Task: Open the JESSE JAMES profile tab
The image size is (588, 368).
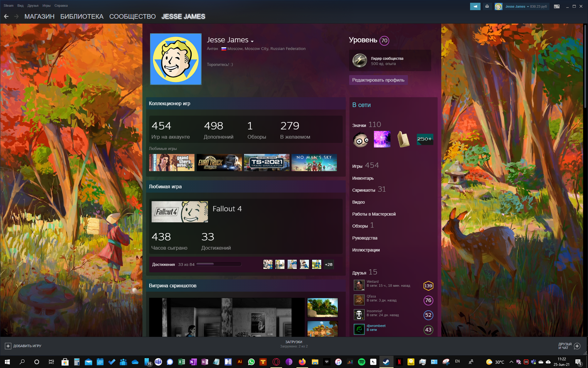Action: coord(183,17)
